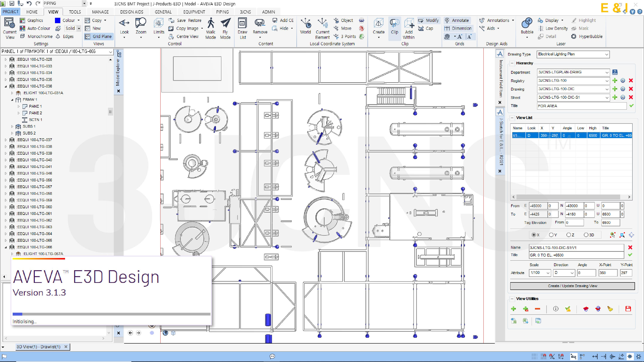Switch to the DESIGN AIDS ribbon tab
Image resolution: width=644 pixels, height=362 pixels.
[x=132, y=12]
